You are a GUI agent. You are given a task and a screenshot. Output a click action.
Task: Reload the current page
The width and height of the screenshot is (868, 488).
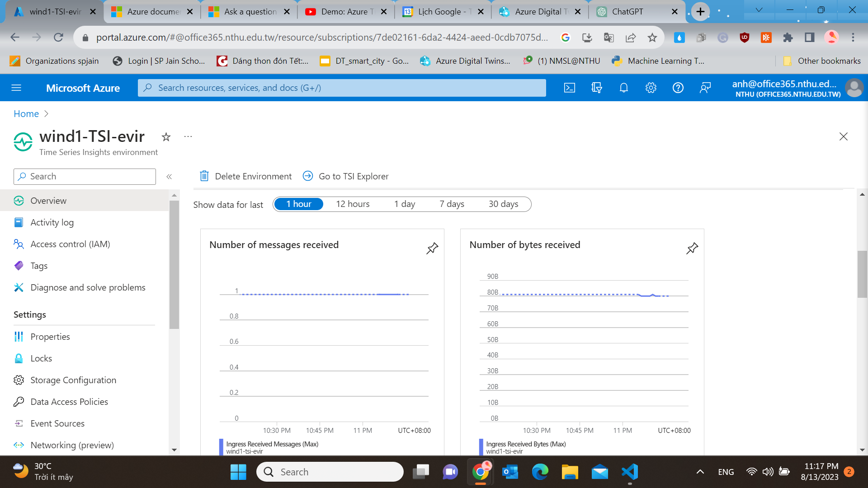pyautogui.click(x=58, y=38)
